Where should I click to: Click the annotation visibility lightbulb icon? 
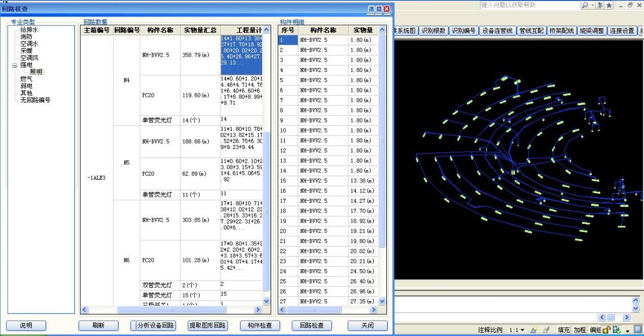pos(534,330)
